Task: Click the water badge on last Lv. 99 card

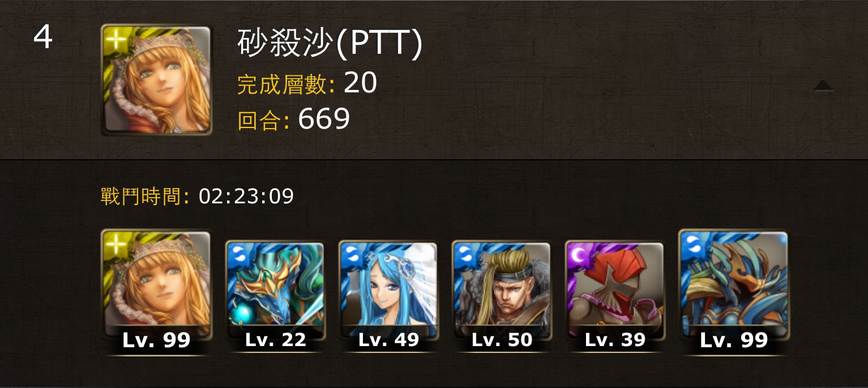Action: pos(693,244)
